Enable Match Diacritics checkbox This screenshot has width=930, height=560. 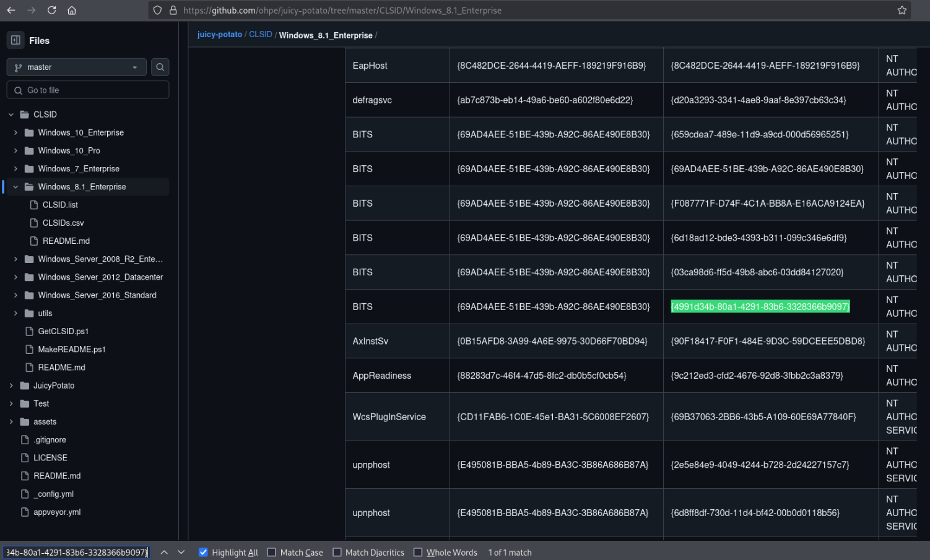coord(337,552)
